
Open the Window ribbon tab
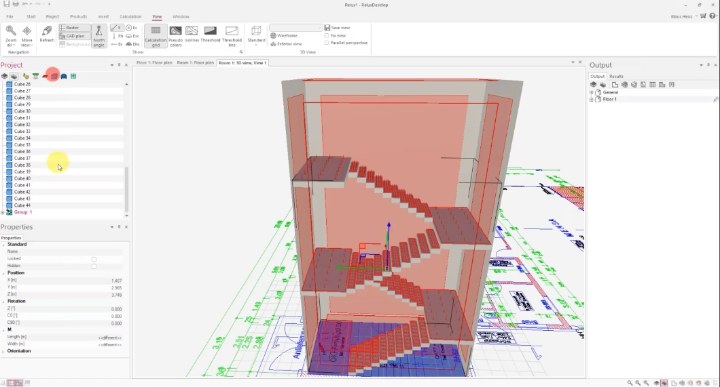(181, 17)
